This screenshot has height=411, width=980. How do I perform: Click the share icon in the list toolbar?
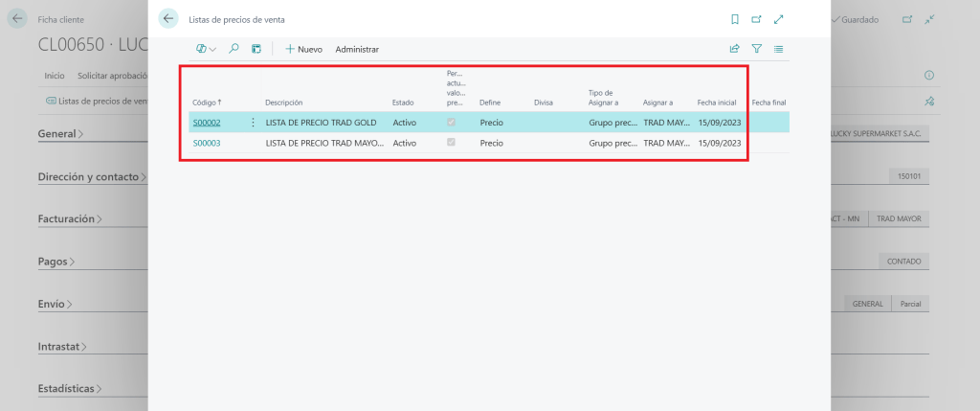click(x=734, y=49)
